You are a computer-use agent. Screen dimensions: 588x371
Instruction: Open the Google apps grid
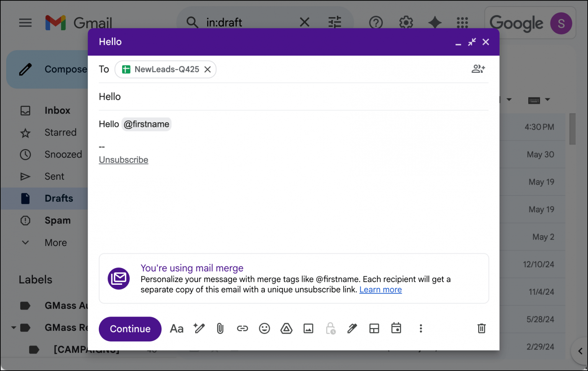[462, 23]
